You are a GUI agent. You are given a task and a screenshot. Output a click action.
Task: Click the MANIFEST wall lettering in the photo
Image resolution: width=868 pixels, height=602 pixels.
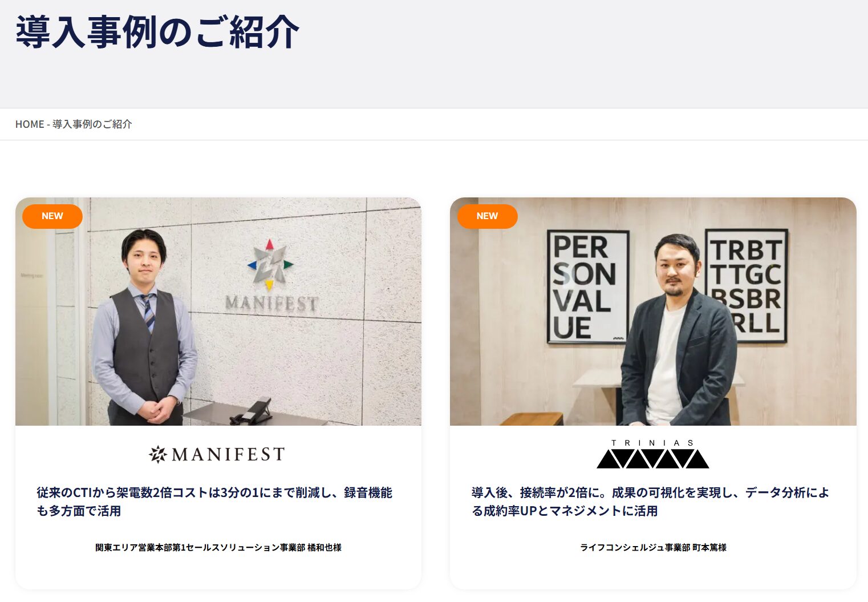pos(271,303)
